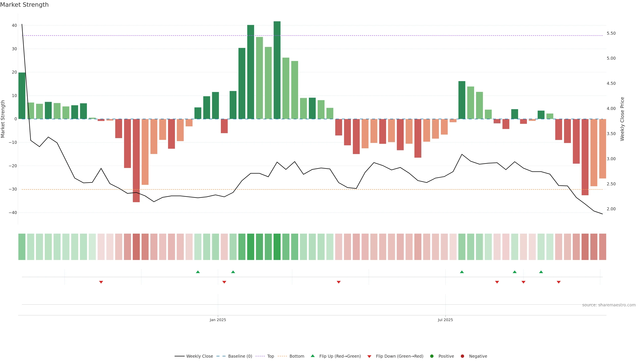Click the first red flip-down triangle marker
This screenshot has height=362, width=644.
(x=101, y=282)
